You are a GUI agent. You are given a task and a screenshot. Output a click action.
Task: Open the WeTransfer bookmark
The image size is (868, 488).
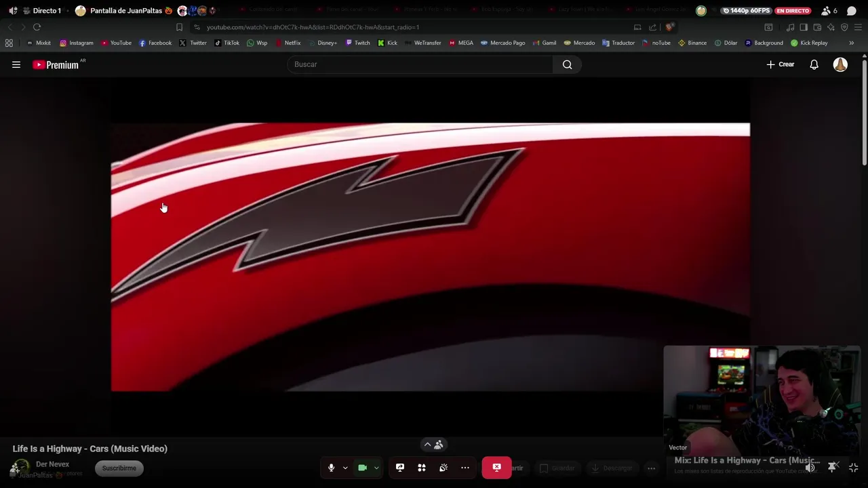coord(422,43)
